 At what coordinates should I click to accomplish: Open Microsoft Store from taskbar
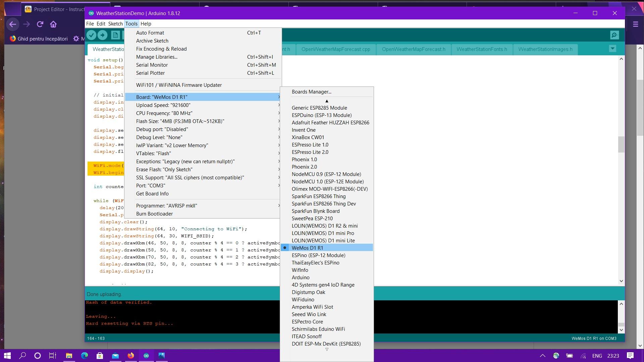(100, 356)
